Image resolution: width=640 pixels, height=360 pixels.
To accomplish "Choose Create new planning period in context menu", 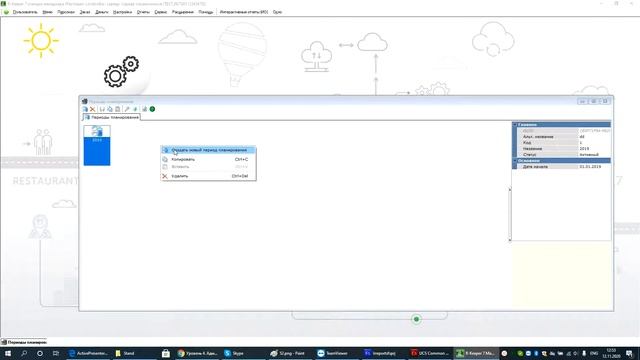I will tap(208, 150).
